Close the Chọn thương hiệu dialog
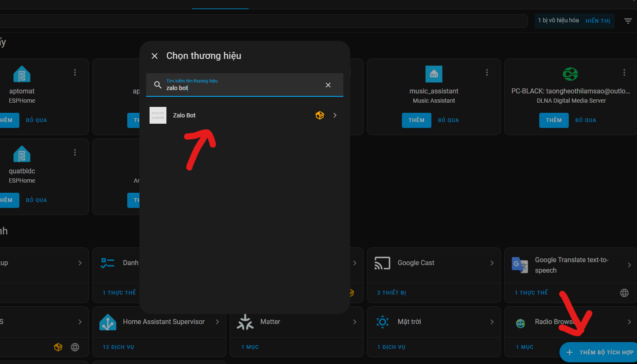This screenshot has width=637, height=364. click(155, 56)
